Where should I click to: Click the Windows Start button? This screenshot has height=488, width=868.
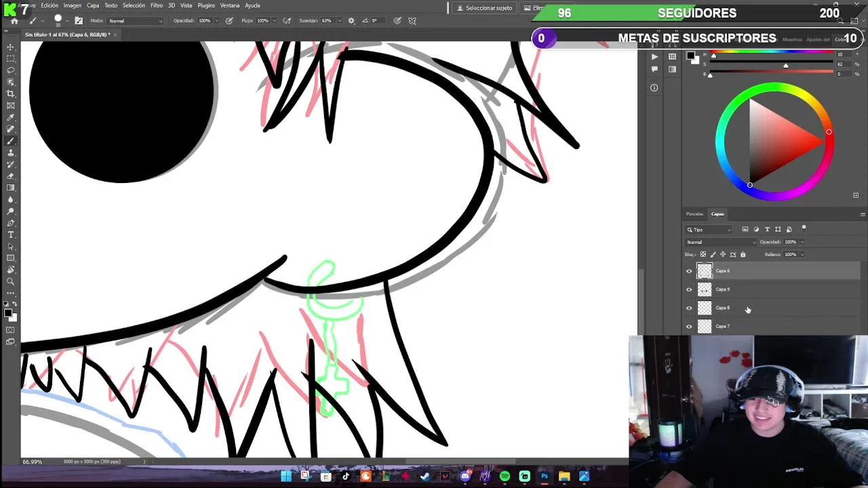[x=285, y=476]
